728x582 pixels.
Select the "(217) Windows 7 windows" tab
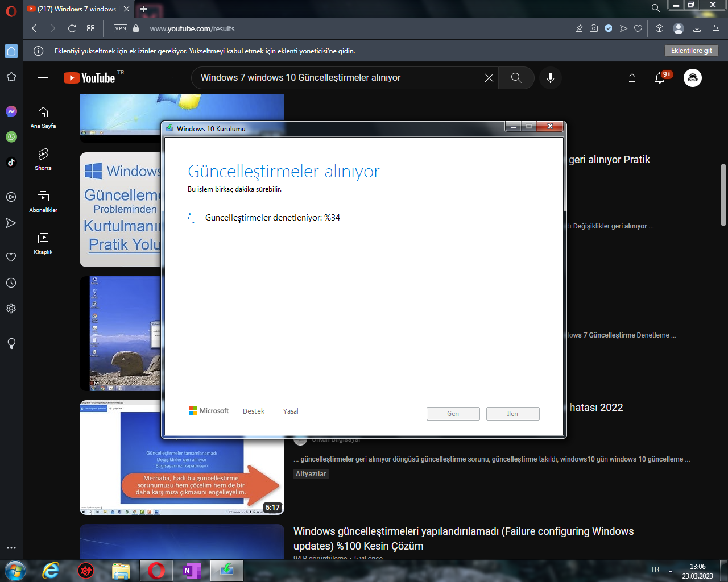78,9
